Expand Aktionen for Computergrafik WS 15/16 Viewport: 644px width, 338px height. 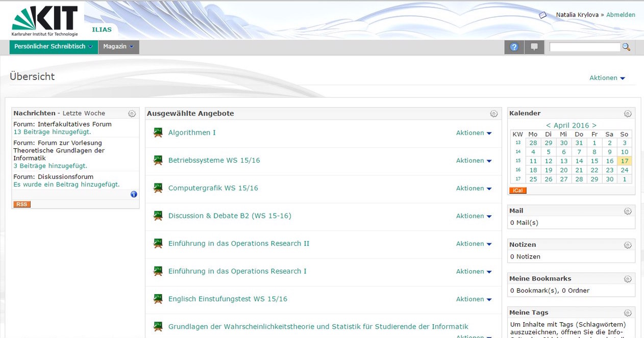pos(474,189)
